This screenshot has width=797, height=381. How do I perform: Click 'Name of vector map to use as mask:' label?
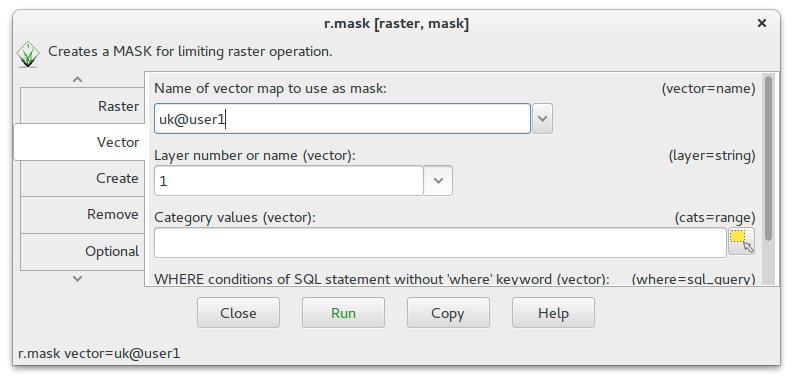[270, 89]
